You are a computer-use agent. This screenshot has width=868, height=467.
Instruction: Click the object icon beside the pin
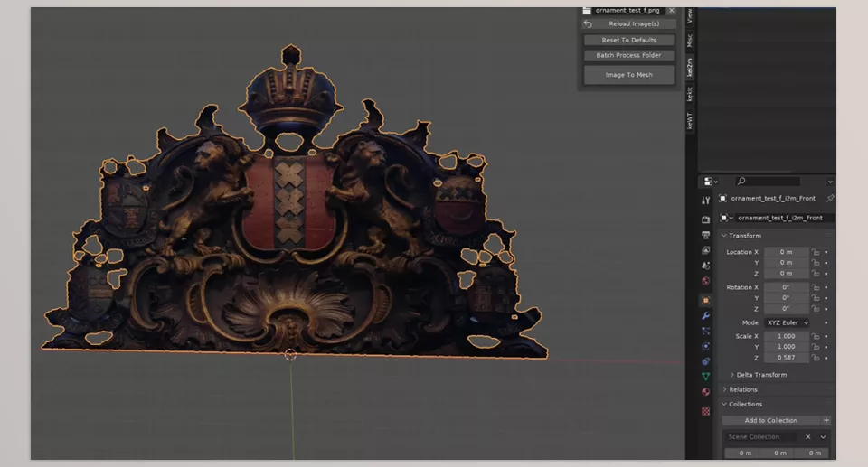pyautogui.click(x=723, y=198)
